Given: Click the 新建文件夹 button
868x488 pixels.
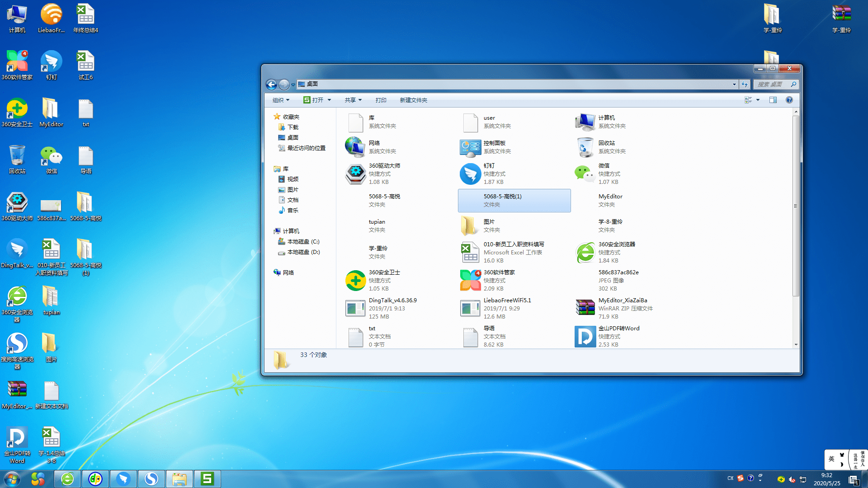Looking at the screenshot, I should pos(413,100).
